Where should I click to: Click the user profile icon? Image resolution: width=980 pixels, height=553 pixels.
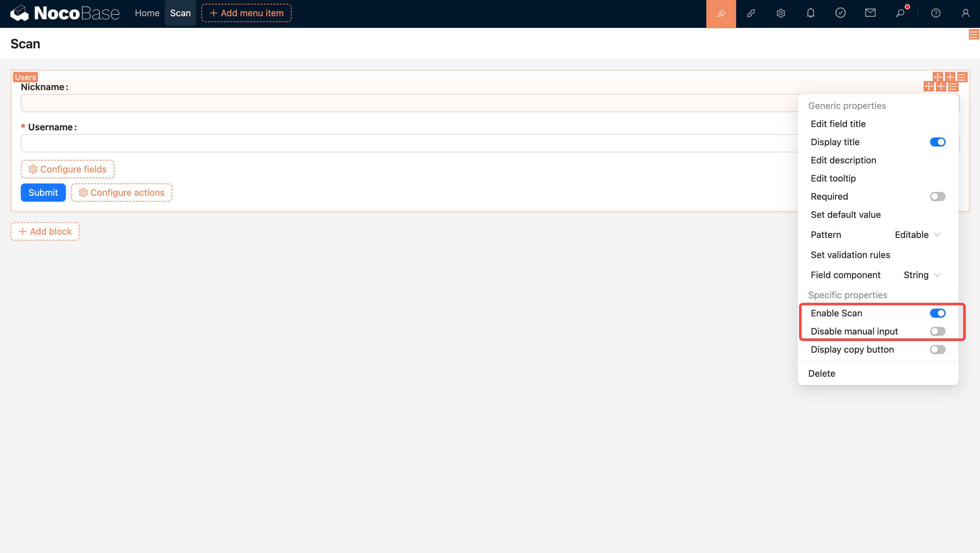[x=966, y=13]
